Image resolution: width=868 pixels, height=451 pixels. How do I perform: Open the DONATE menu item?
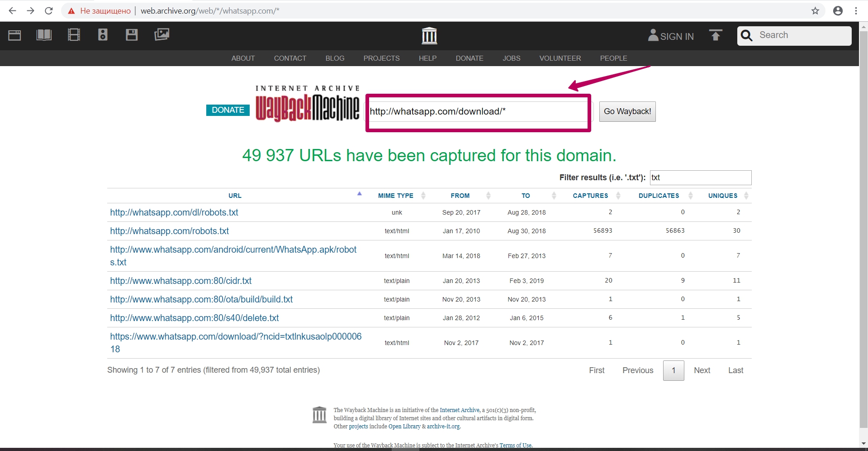click(470, 58)
